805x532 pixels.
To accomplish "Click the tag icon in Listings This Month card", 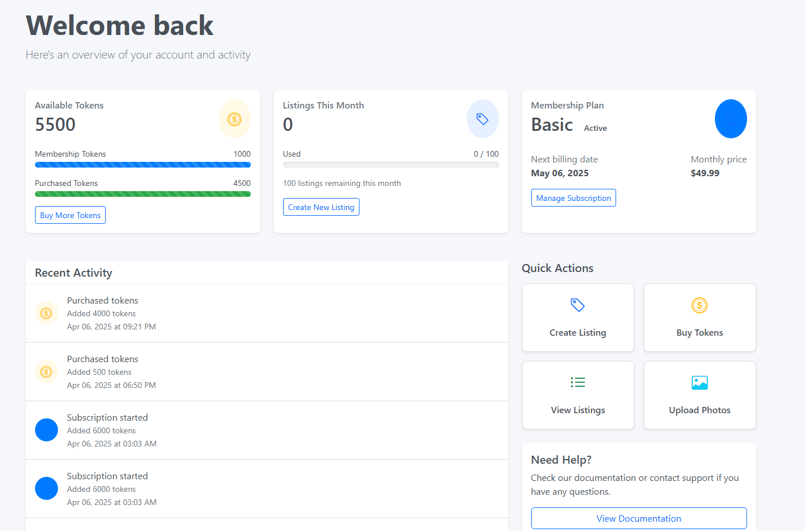I will coord(482,119).
